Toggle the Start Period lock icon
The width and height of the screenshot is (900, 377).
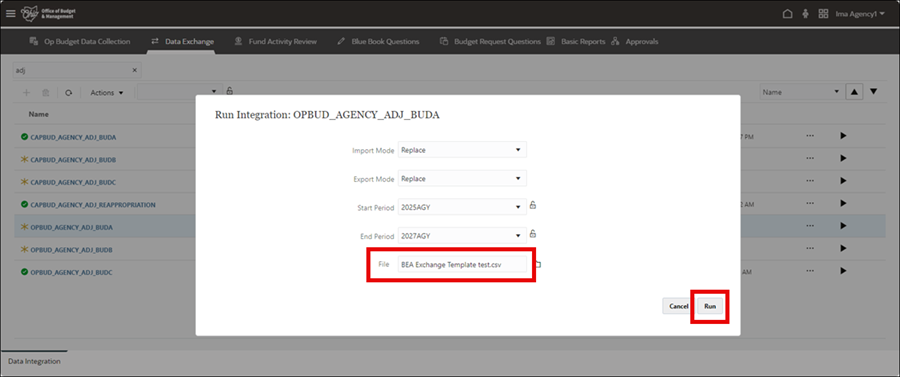coord(533,205)
